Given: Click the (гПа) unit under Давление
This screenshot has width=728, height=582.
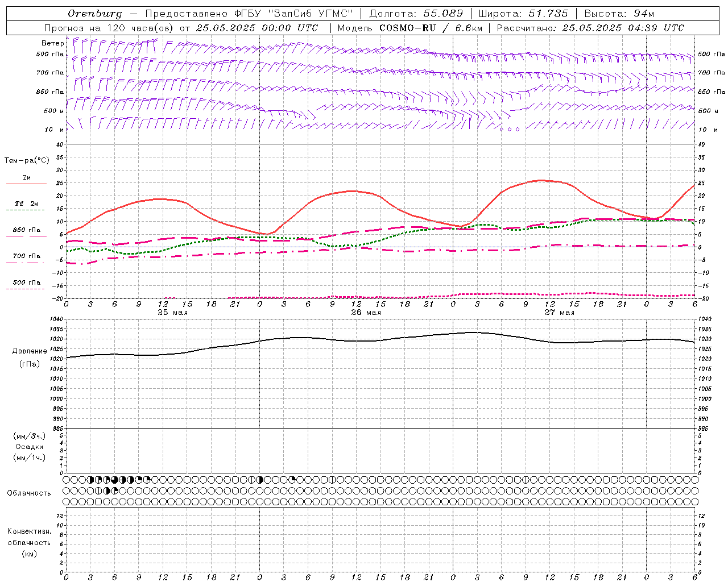Looking at the screenshot, I should tap(30, 364).
